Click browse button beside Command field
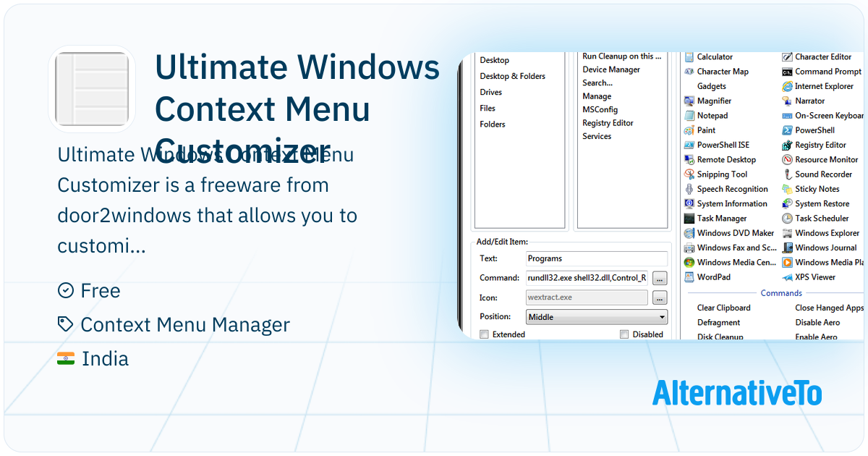Viewport: 868px width, 456px height. [659, 278]
